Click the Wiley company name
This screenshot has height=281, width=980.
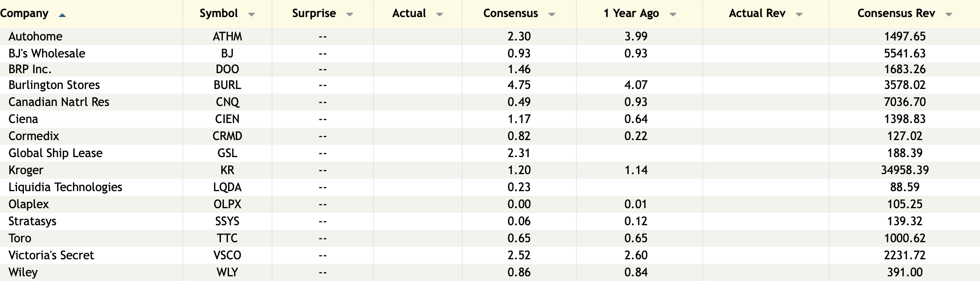pos(23,272)
